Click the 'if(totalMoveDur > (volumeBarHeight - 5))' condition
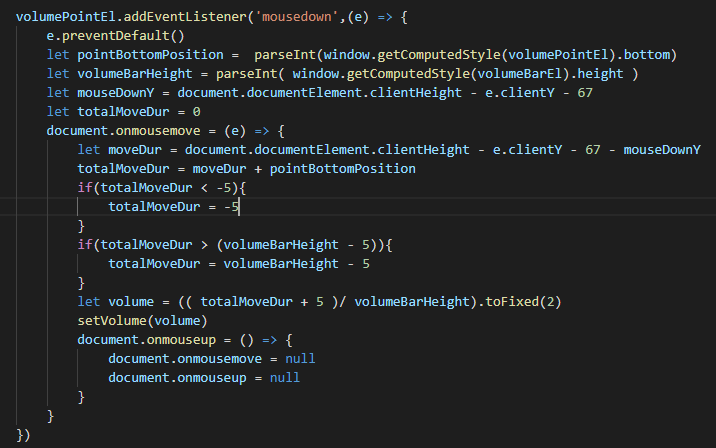The image size is (716, 448). pyautogui.click(x=235, y=244)
